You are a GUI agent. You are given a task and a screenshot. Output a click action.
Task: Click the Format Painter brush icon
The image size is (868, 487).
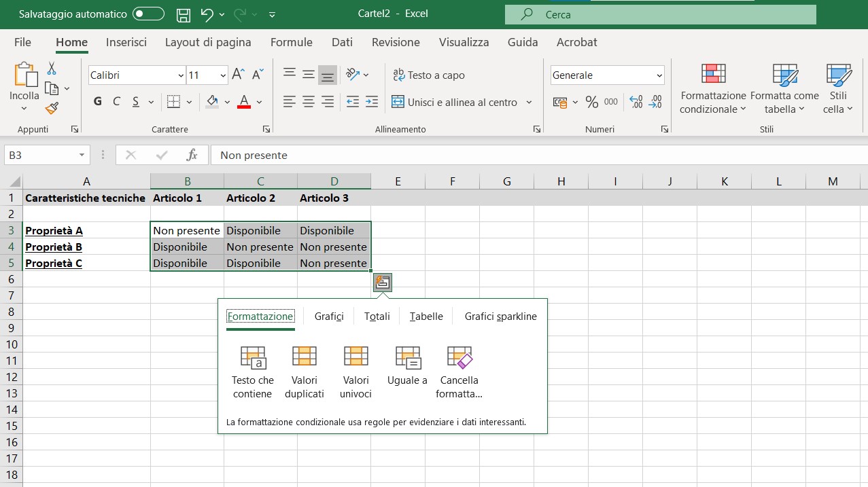52,108
